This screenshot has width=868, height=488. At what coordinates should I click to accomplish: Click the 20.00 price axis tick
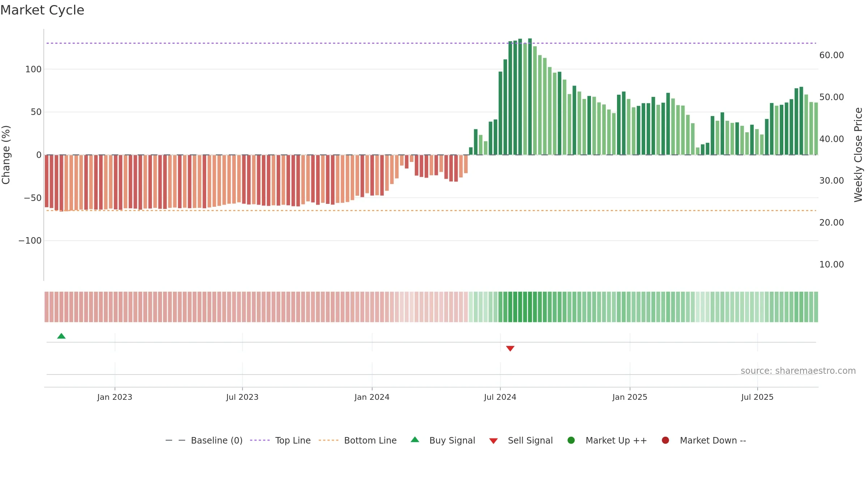(831, 223)
